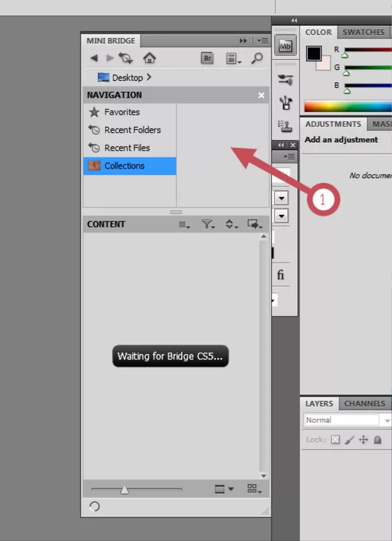The image size is (392, 541).
Task: Toggle fi ligatures in Character panel
Action: pos(281,275)
